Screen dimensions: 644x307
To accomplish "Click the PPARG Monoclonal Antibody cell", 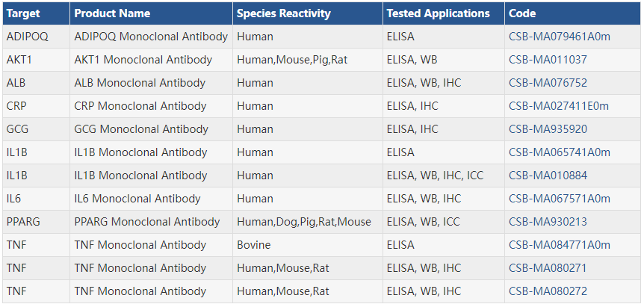I will 147,222.
